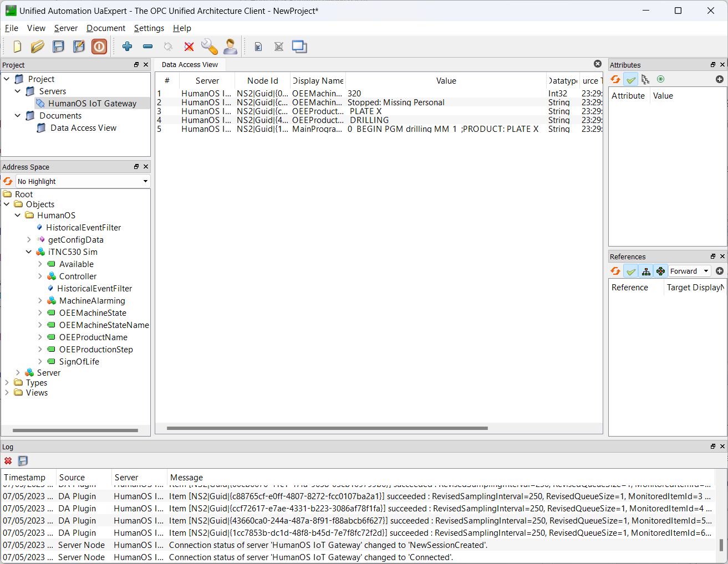
Task: Collapse the iTNC530 Sim node
Action: click(29, 252)
